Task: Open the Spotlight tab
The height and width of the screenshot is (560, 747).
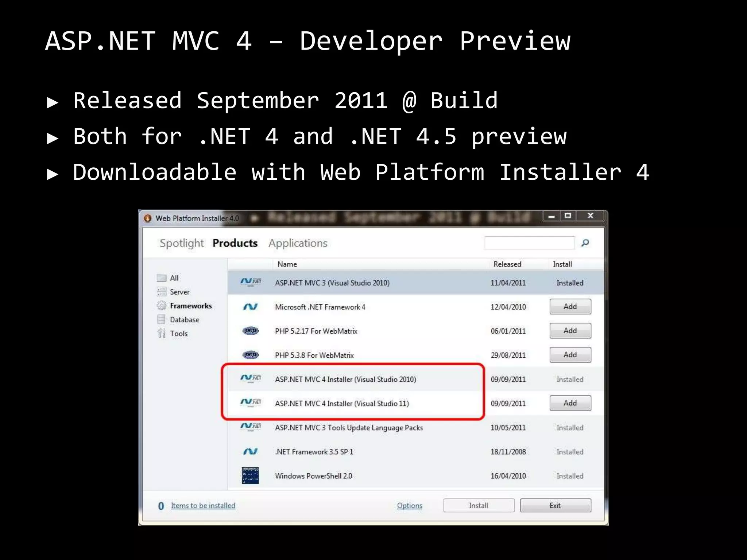Action: [x=182, y=243]
